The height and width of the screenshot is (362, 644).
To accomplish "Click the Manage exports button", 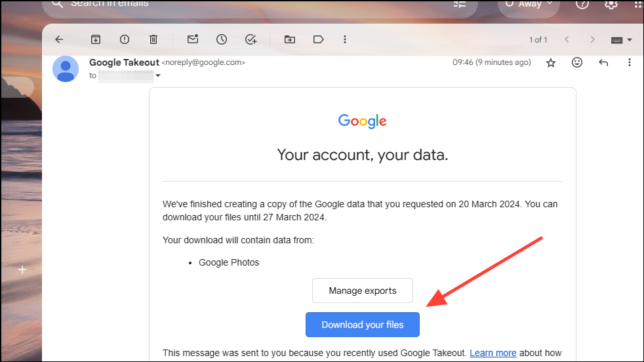I will pyautogui.click(x=362, y=291).
